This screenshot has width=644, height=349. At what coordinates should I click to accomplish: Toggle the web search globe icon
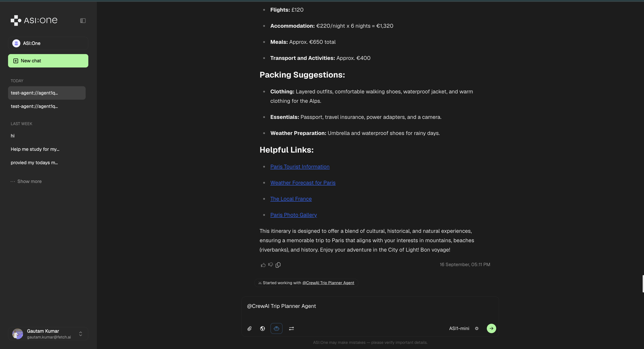[x=263, y=328]
